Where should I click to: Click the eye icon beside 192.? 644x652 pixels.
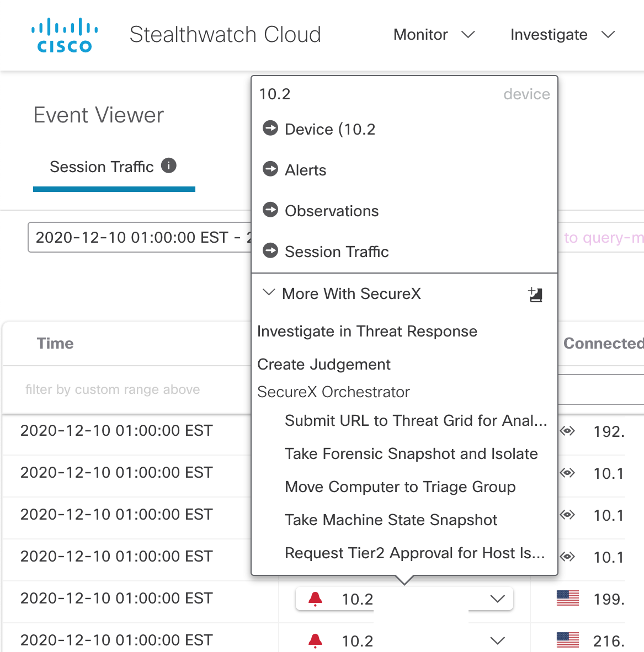[568, 431]
